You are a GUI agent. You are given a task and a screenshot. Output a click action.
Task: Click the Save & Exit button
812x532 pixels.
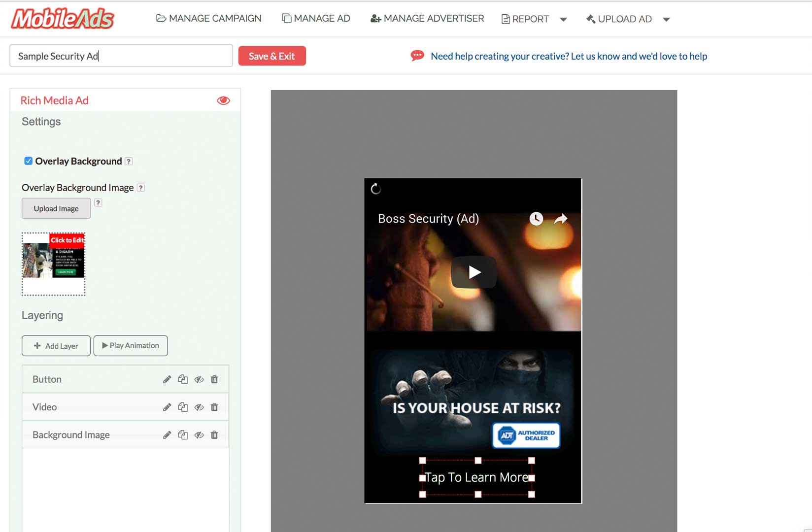pos(272,56)
